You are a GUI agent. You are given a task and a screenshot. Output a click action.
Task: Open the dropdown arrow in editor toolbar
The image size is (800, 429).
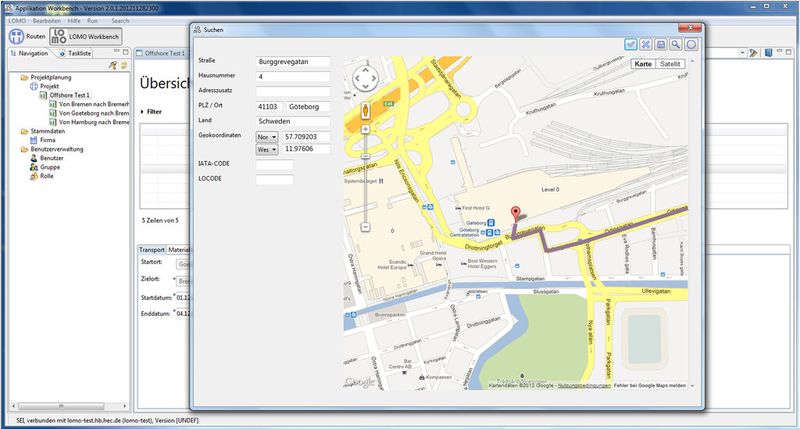[742, 53]
